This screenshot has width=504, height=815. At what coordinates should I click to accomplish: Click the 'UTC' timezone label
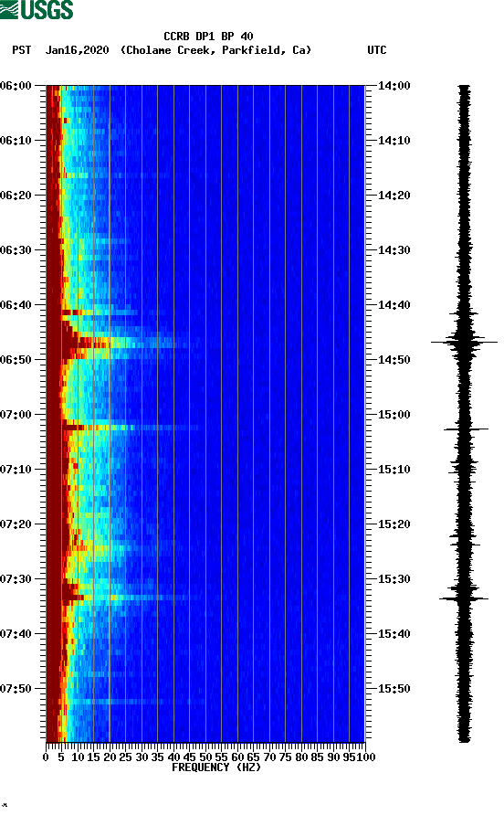[377, 50]
